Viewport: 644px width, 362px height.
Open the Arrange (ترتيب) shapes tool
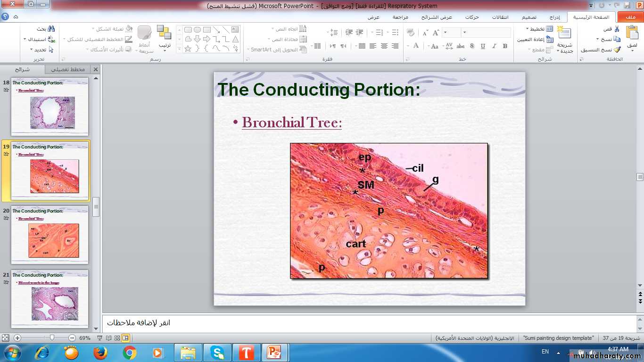[x=164, y=33]
